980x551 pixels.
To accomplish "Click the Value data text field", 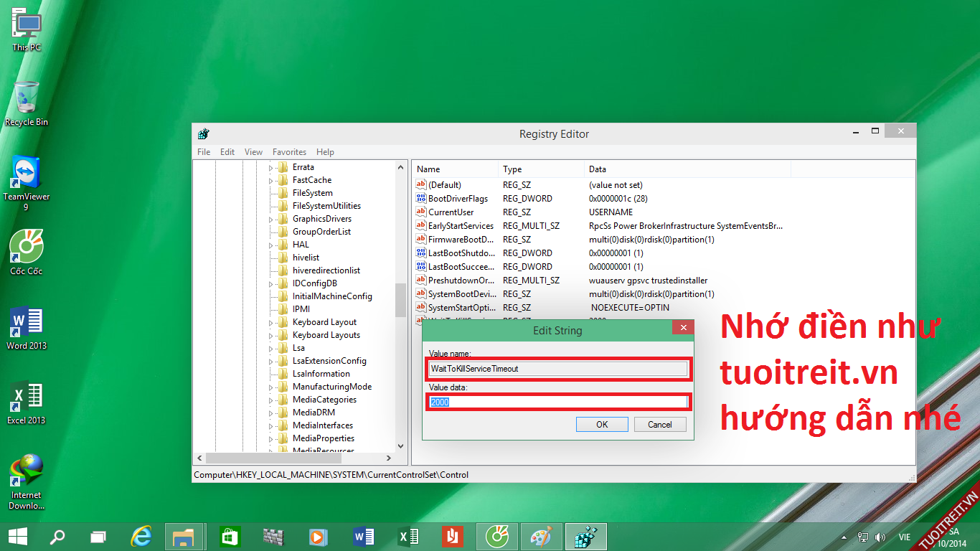I will (x=560, y=402).
